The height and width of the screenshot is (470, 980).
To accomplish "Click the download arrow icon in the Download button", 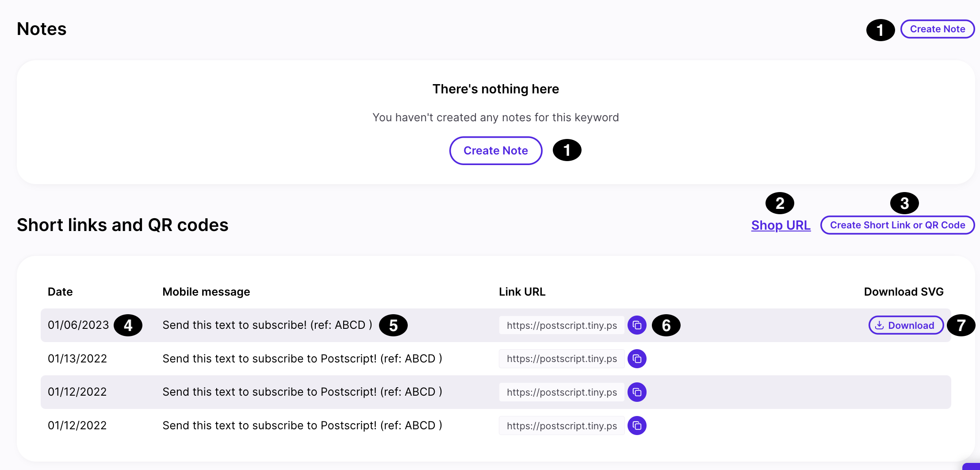I will coord(880,325).
